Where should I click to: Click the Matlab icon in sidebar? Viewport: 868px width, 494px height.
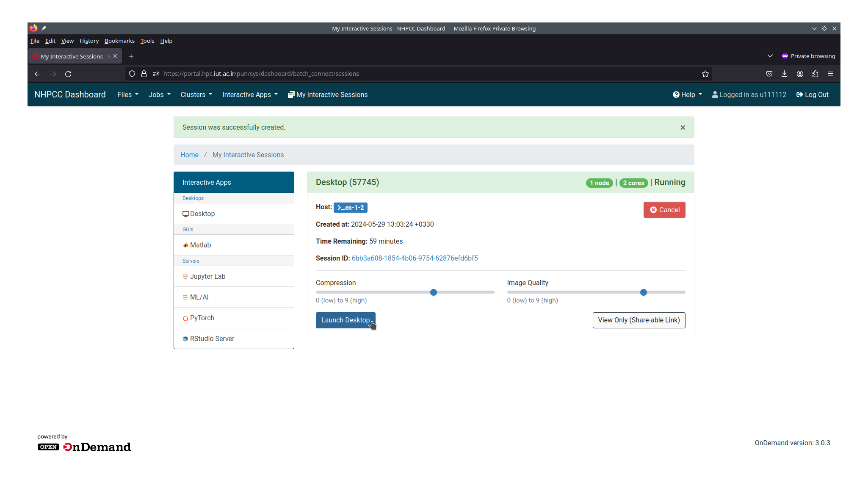pyautogui.click(x=185, y=244)
